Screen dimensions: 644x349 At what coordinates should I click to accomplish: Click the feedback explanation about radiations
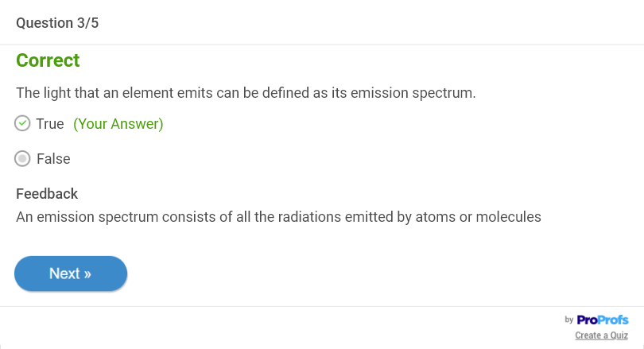(278, 216)
